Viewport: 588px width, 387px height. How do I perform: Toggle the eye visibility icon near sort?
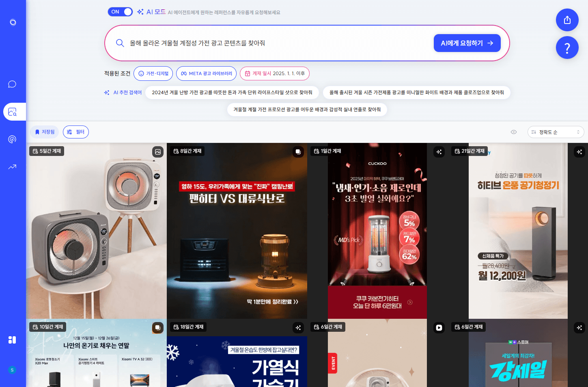click(514, 132)
